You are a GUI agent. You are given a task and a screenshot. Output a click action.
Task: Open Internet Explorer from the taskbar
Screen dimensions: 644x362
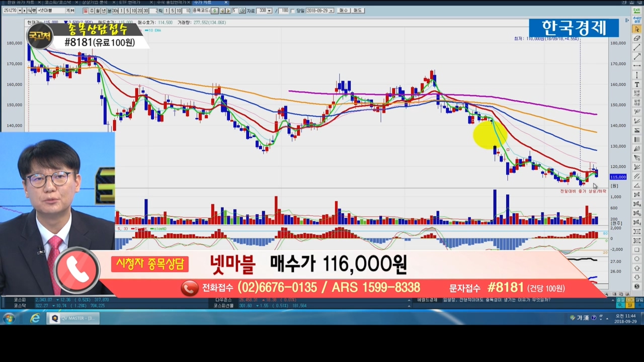[35, 318]
